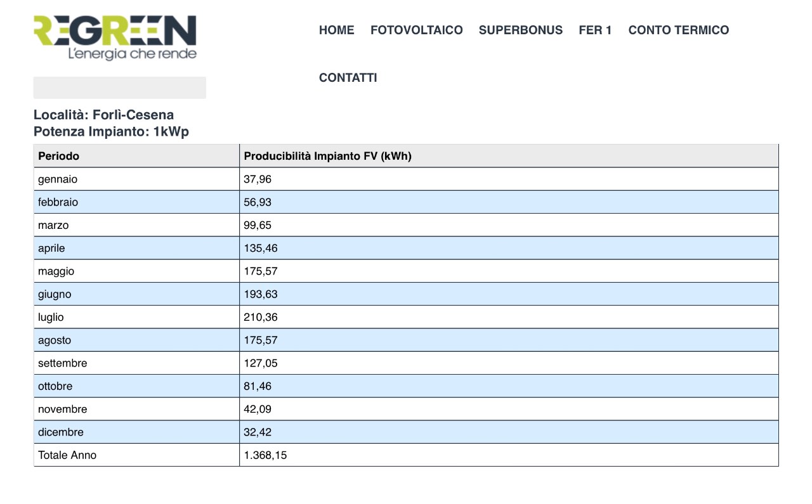
Task: Select the 'gennaio' row label
Action: point(58,179)
